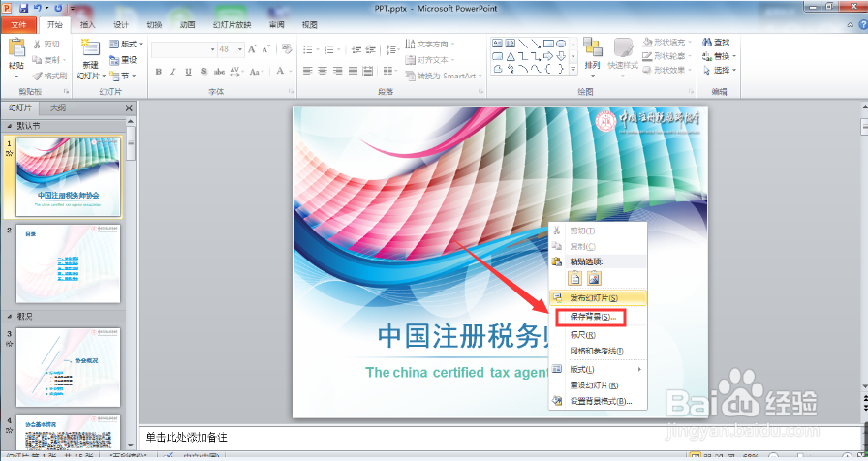The image size is (868, 461).
Task: Switch to the View (视图) tab
Action: coord(309,25)
